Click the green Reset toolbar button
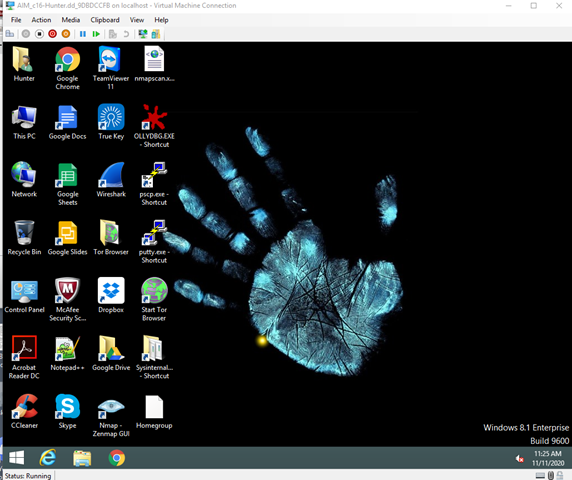Image resolution: width=572 pixels, height=480 pixels. pyautogui.click(x=96, y=34)
